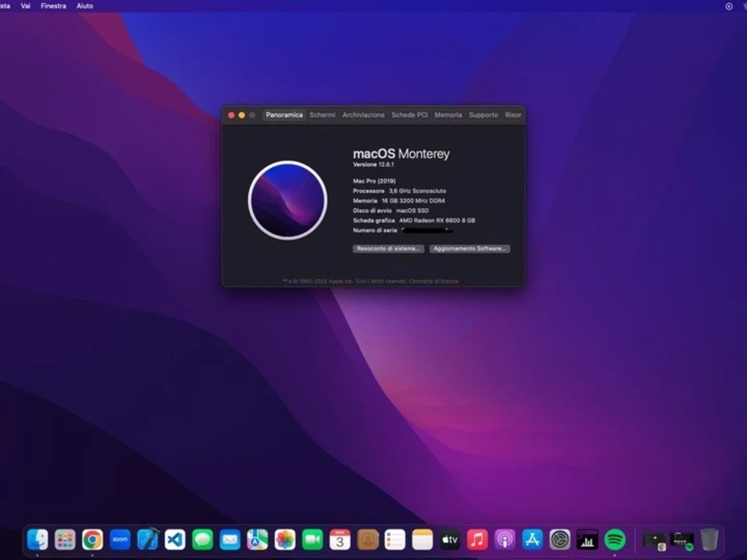Click the 16 GB 3200 MHz DDR4 value
Viewport: 747px width, 560px height.
click(414, 201)
